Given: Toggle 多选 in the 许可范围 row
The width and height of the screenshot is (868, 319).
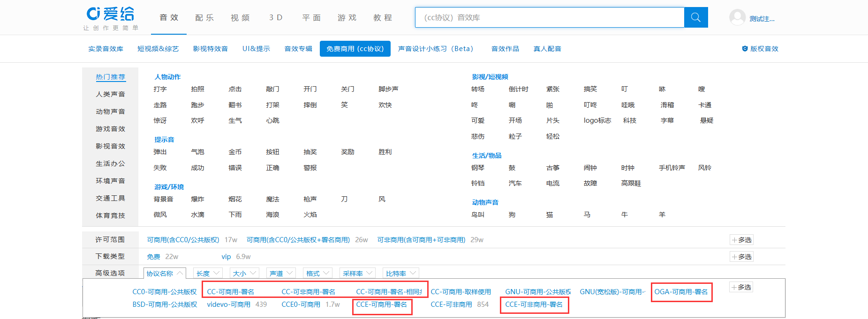Looking at the screenshot, I should [x=741, y=240].
